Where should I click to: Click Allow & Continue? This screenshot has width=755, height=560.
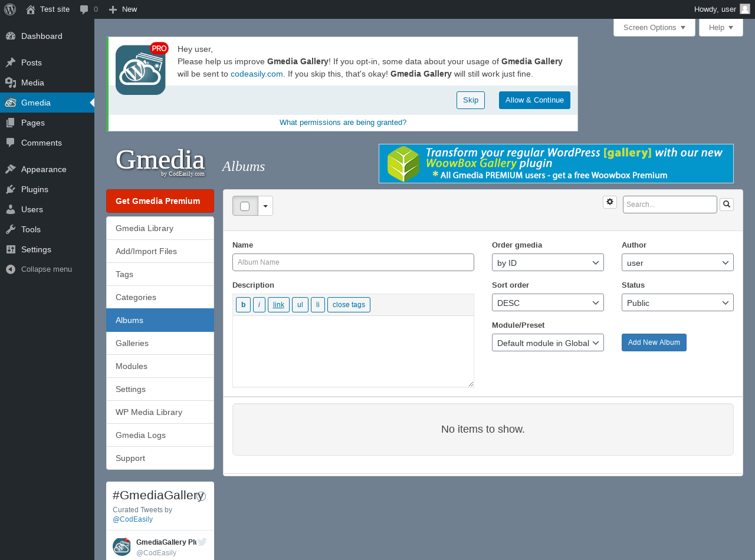(534, 100)
